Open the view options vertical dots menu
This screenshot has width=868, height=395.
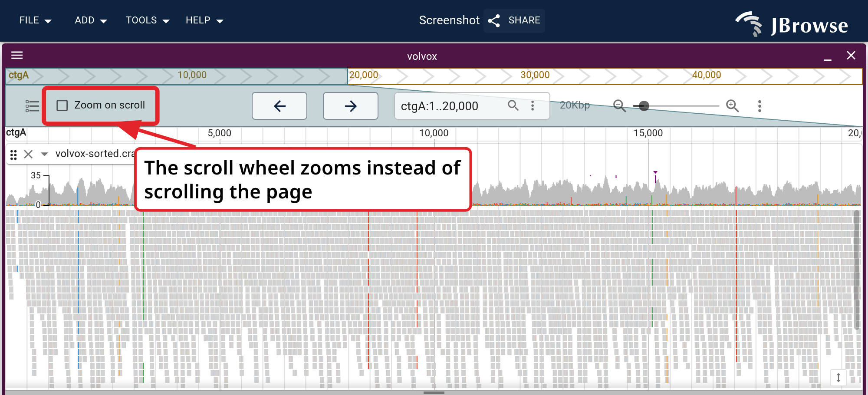[759, 106]
